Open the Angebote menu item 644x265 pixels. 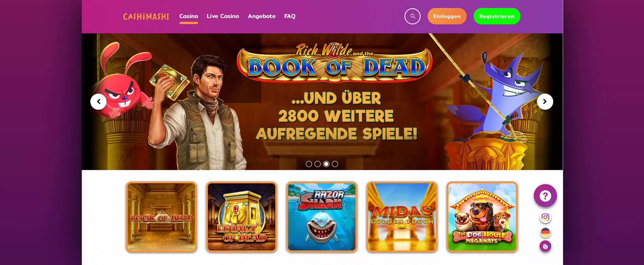[262, 16]
